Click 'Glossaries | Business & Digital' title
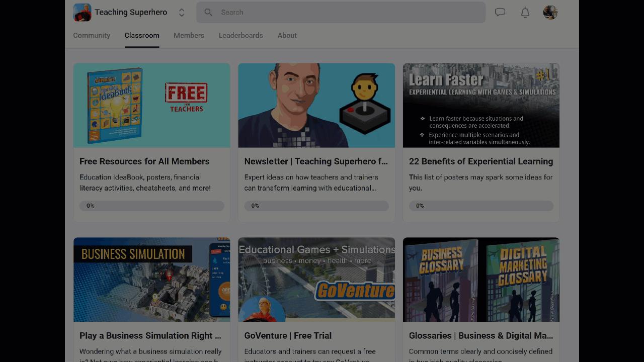 coord(481,336)
